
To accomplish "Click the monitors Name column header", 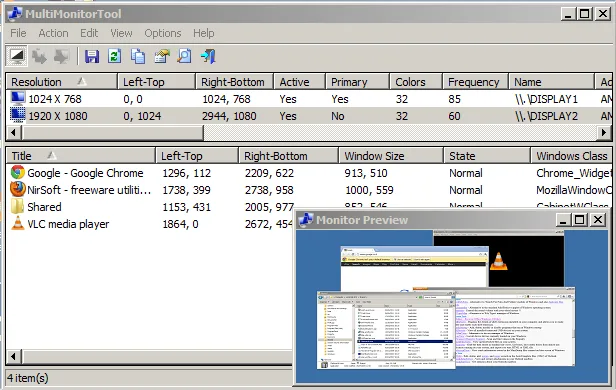I will click(551, 82).
